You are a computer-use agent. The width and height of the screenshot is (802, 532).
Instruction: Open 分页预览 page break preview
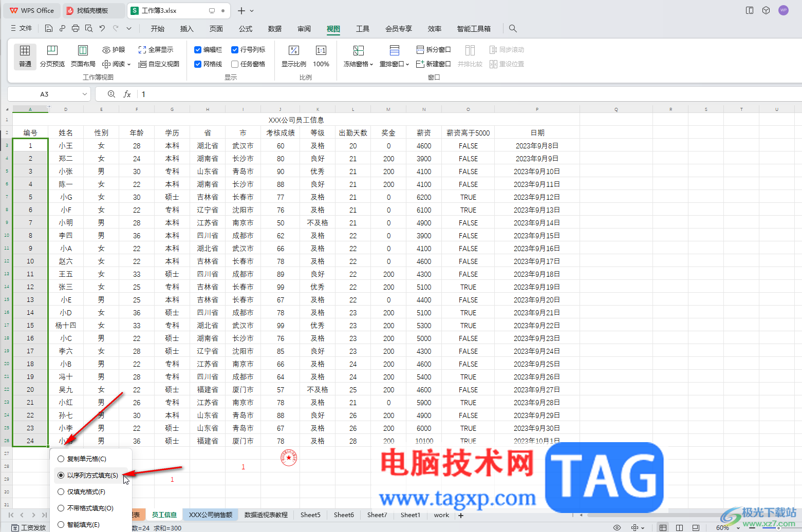[x=52, y=56]
